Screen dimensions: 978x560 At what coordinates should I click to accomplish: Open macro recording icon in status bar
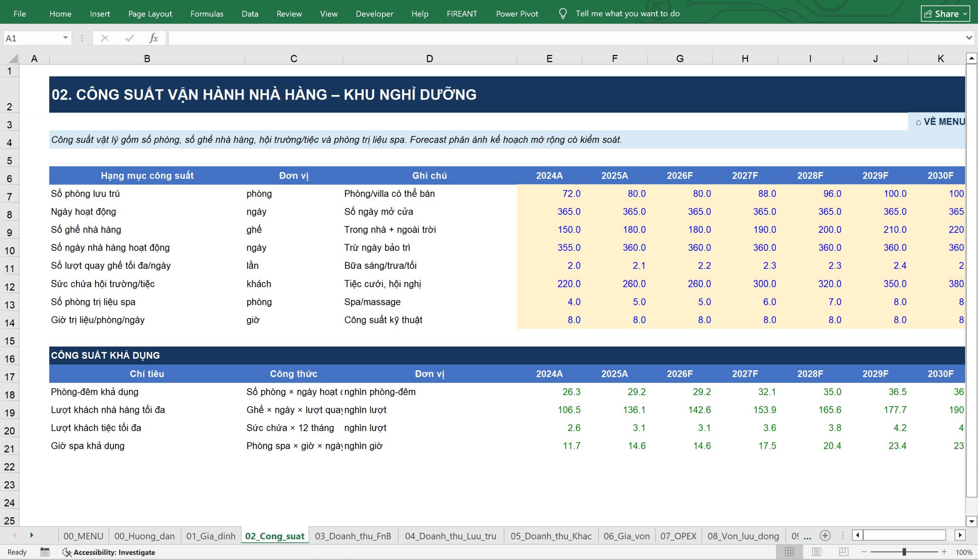[x=45, y=552]
